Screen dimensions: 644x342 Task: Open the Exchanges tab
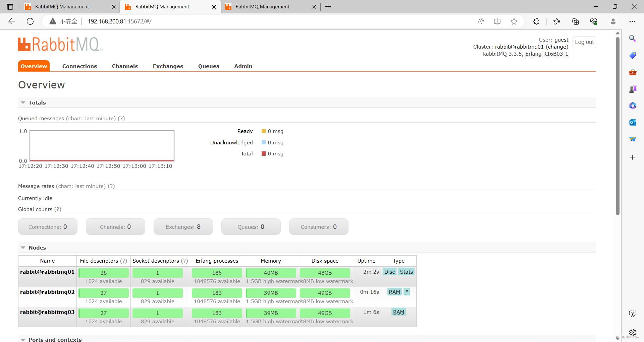tap(168, 66)
